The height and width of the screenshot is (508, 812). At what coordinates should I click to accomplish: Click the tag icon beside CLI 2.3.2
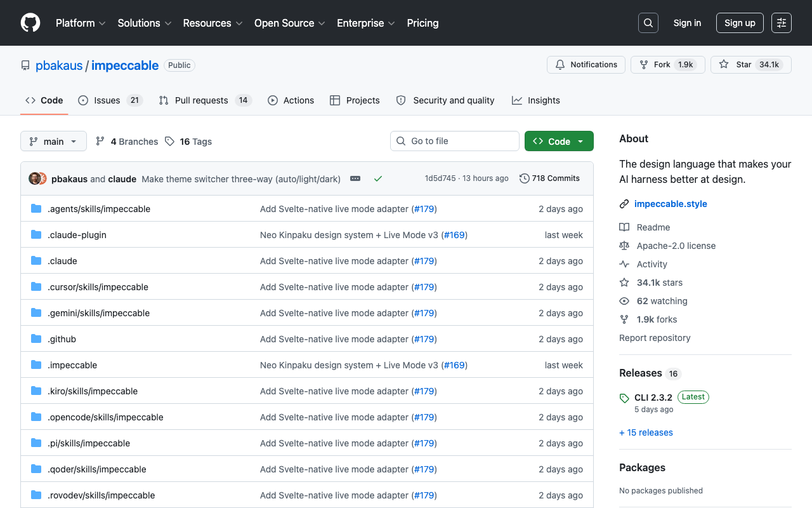click(624, 398)
